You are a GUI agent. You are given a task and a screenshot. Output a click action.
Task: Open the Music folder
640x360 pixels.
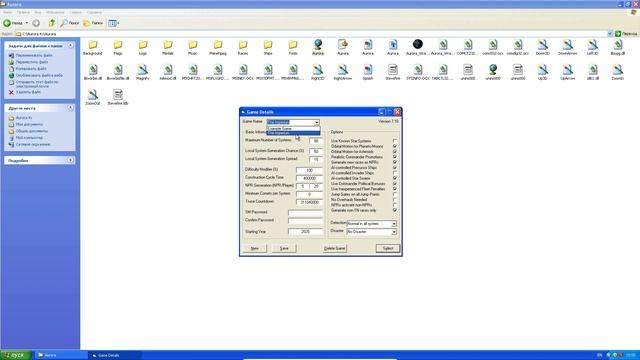[x=193, y=47]
